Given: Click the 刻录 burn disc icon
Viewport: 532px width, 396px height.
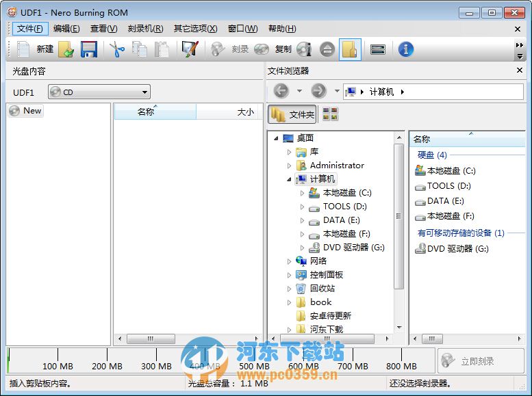Looking at the screenshot, I should [218, 49].
